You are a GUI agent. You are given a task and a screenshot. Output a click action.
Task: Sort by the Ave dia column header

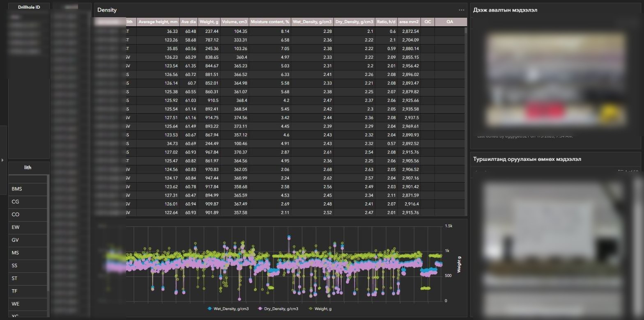(189, 22)
